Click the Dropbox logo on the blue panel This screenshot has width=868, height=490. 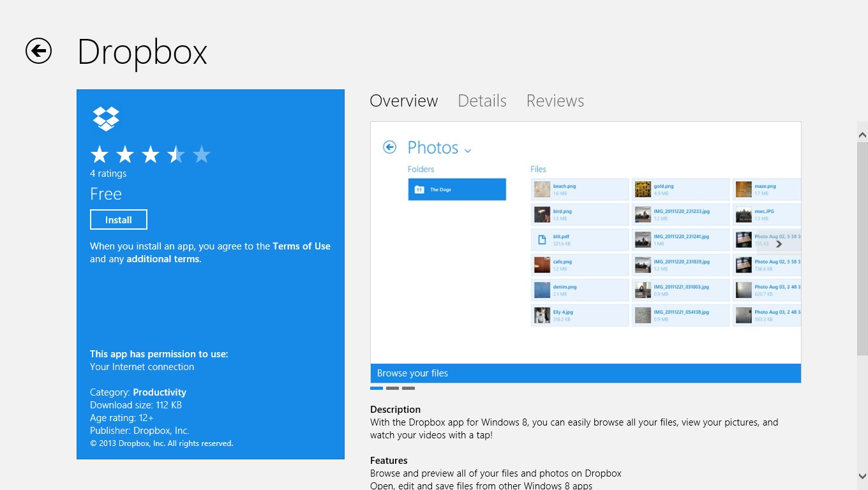tap(106, 119)
